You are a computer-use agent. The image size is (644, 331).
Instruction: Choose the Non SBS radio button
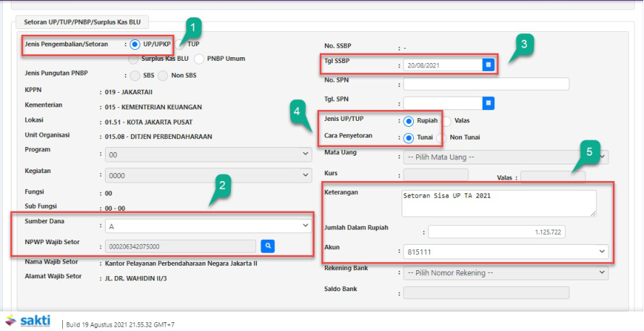(164, 75)
